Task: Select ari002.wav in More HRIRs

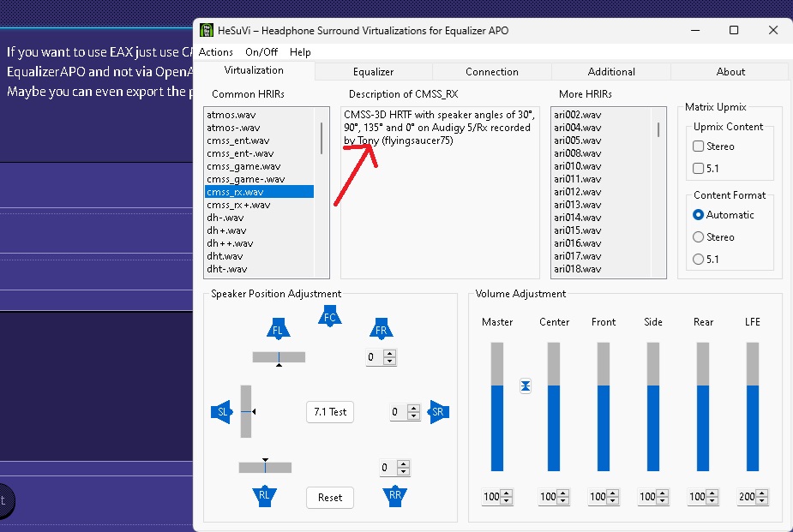Action: click(x=601, y=115)
